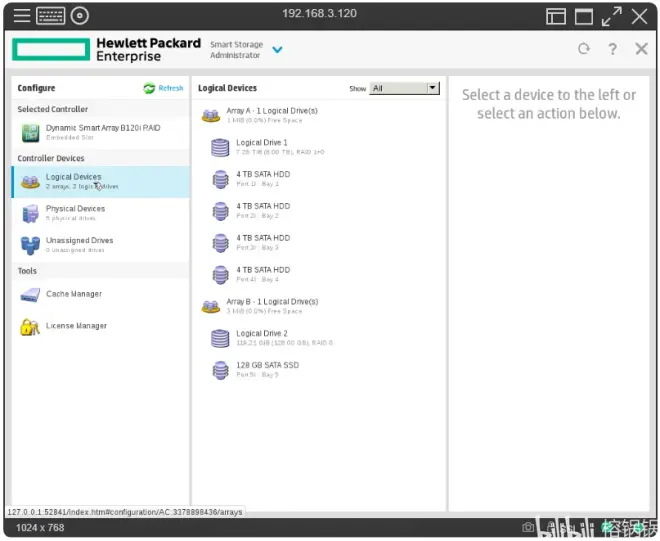The width and height of the screenshot is (660, 541).
Task: Select Logical Drive 1
Action: tap(319, 147)
